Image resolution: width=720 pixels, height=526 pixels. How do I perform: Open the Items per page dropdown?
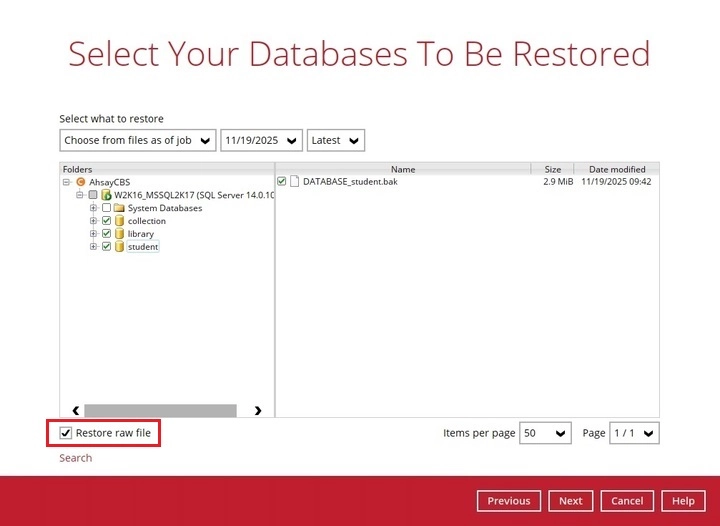coord(545,433)
